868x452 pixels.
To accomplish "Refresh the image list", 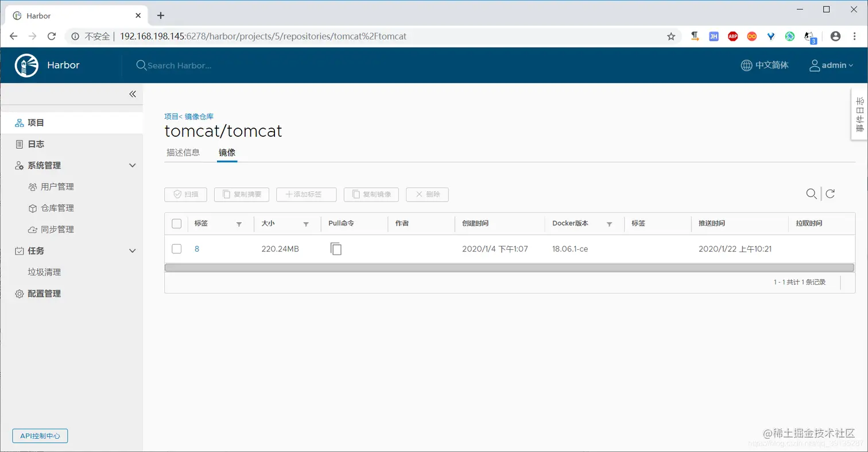I will pos(830,194).
